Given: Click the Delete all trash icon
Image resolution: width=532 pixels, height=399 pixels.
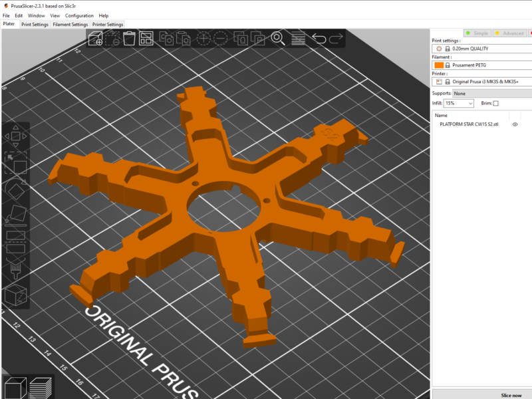Looking at the screenshot, I should point(128,37).
